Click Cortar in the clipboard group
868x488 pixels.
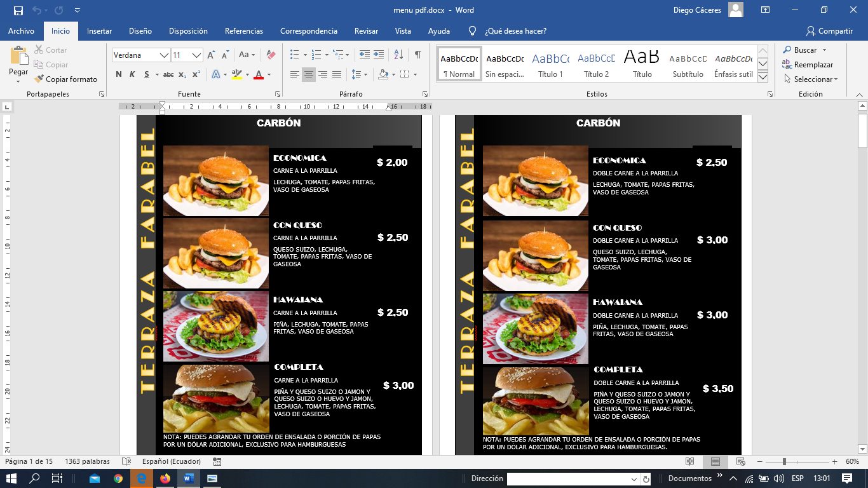pyautogui.click(x=50, y=50)
